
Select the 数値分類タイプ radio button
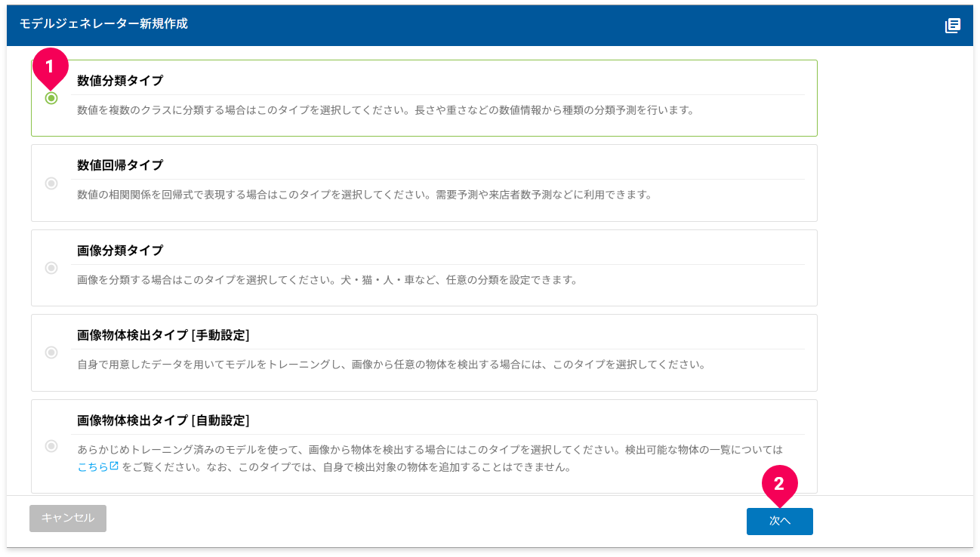pos(51,98)
